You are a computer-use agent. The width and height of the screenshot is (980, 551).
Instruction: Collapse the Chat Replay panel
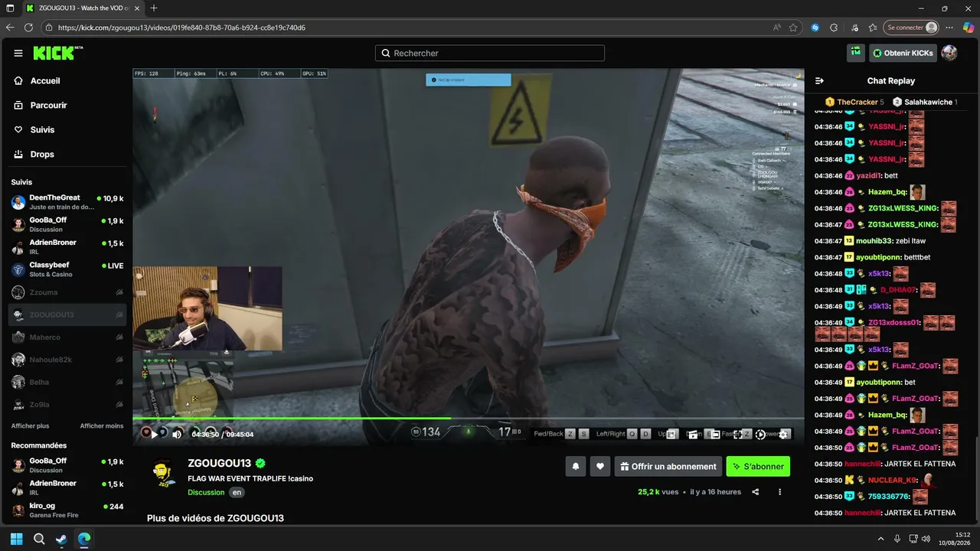pos(819,80)
